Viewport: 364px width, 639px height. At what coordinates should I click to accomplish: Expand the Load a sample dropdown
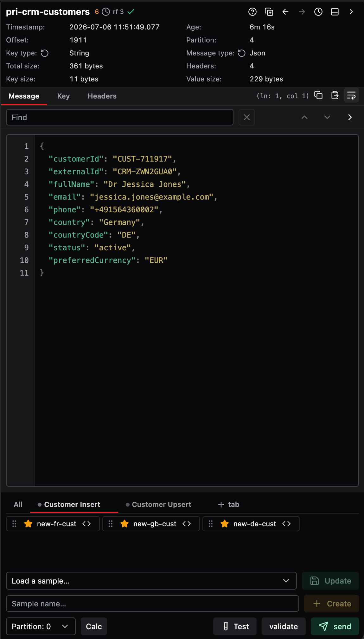coord(151,581)
